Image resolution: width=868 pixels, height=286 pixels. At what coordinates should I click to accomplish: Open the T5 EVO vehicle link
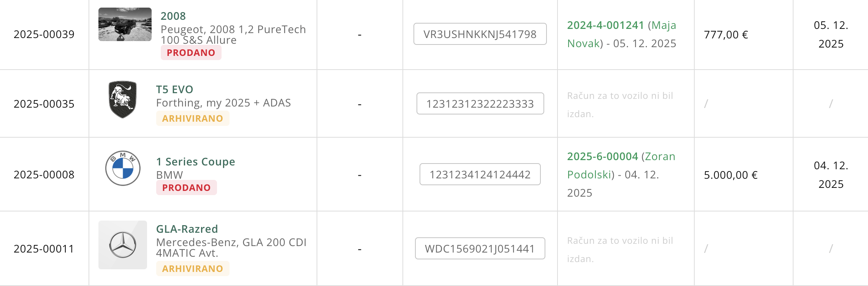174,89
